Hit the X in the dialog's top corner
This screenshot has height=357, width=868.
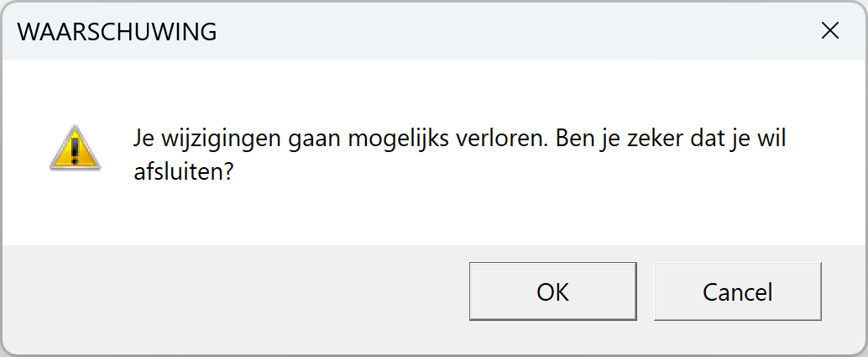pos(829,31)
